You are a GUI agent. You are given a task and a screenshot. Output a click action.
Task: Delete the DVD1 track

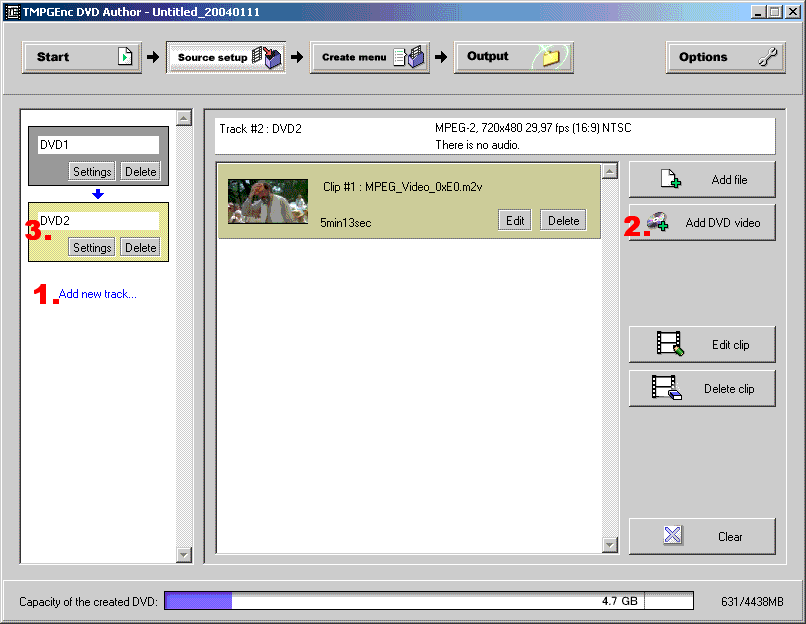140,172
